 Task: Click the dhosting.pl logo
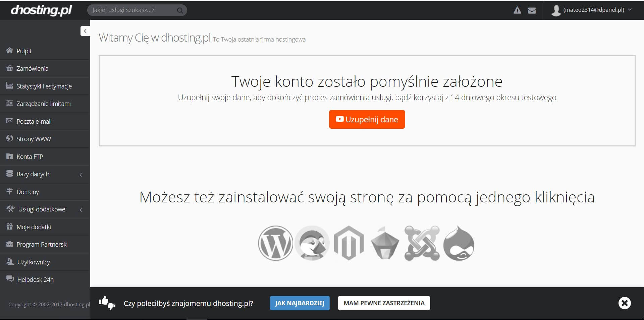pos(41,10)
